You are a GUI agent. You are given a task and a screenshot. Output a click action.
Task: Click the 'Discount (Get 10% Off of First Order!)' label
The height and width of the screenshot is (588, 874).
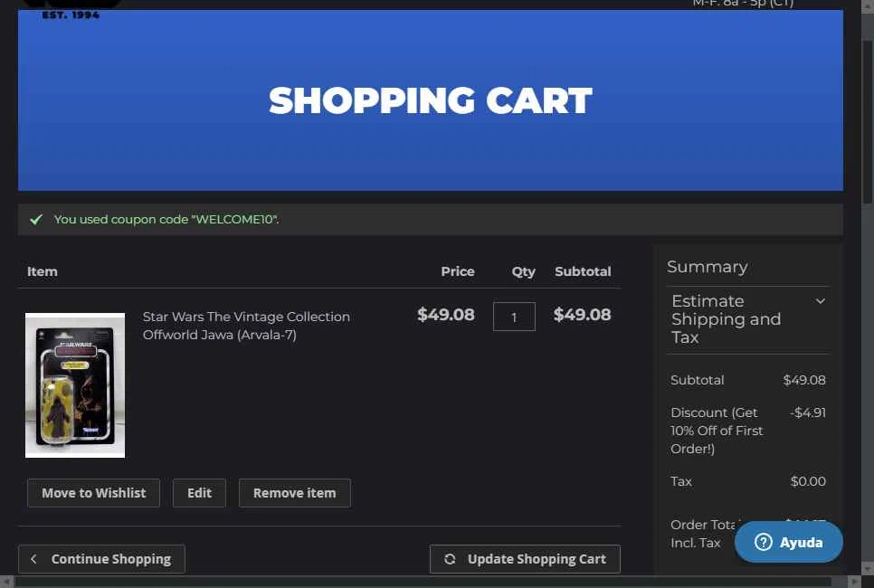tap(717, 431)
